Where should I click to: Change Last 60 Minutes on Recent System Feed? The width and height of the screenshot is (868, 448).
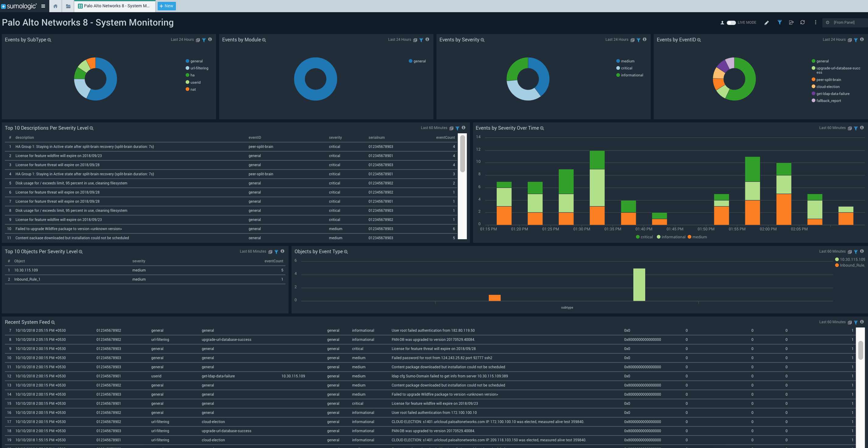click(832, 322)
